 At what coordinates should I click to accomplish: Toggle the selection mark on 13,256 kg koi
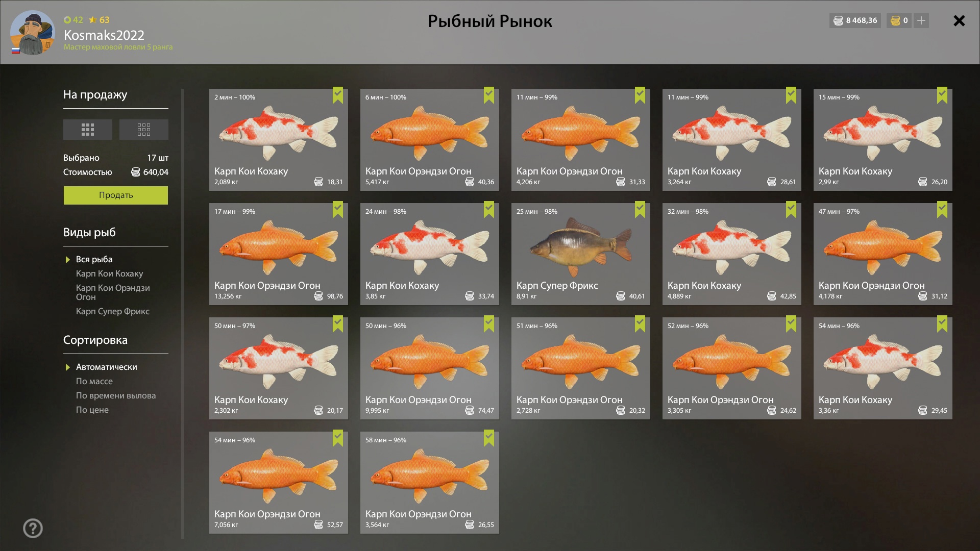pos(338,210)
